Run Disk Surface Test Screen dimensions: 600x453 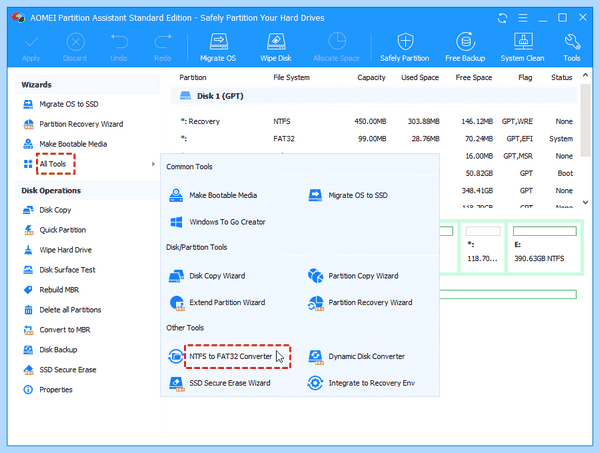tap(67, 270)
